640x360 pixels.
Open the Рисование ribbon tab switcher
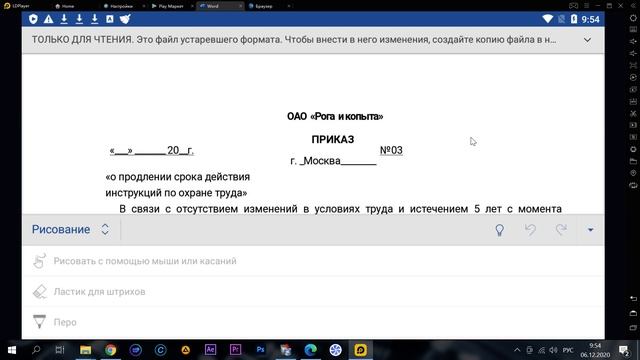click(71, 229)
